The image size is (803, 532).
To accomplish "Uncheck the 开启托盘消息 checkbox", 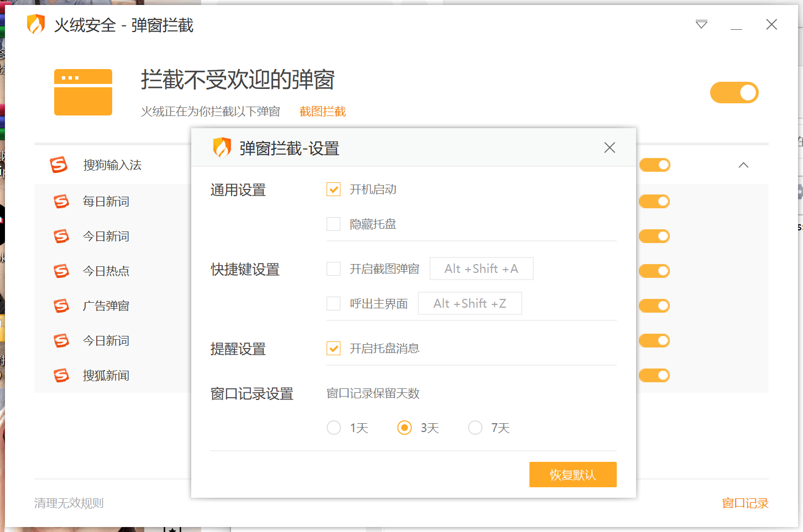I will point(334,349).
